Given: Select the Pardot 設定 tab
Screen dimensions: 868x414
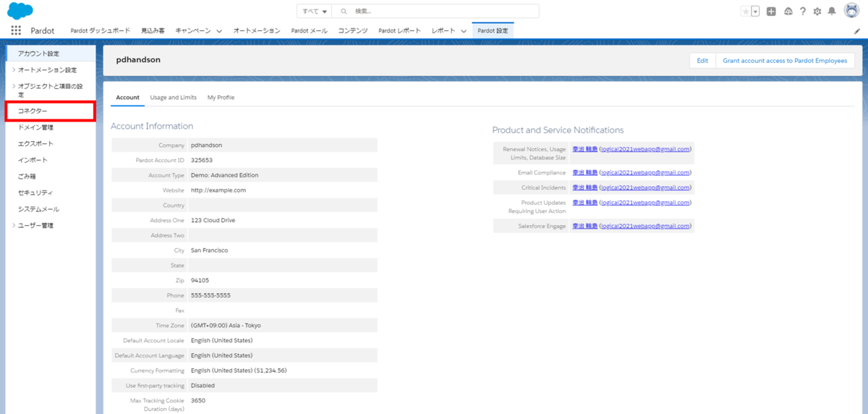Looking at the screenshot, I should (493, 30).
